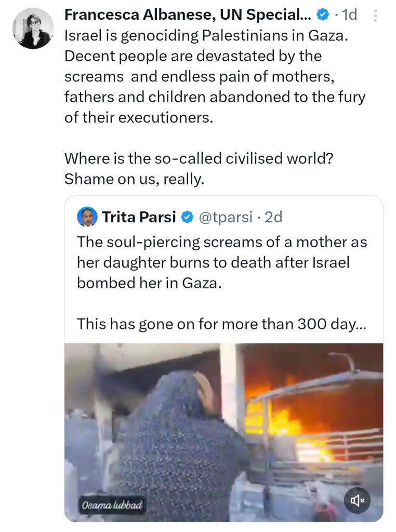This screenshot has width=396, height=532.
Task: Click the quoted post's 2d timestamp
Action: tap(273, 217)
